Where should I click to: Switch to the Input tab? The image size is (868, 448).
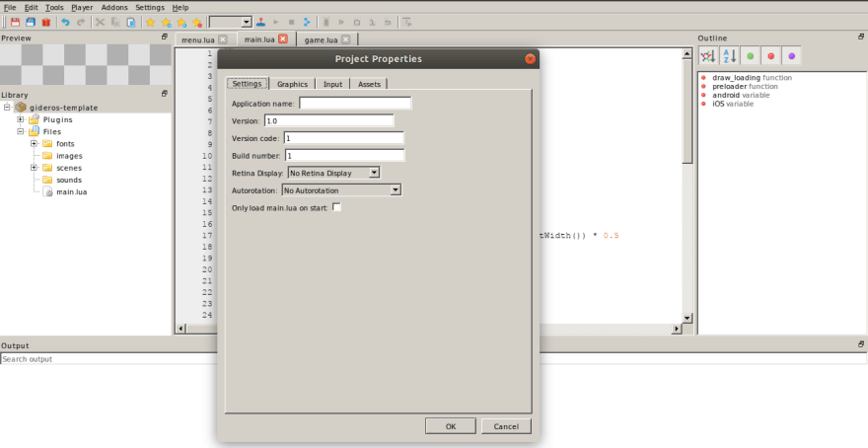(x=332, y=84)
